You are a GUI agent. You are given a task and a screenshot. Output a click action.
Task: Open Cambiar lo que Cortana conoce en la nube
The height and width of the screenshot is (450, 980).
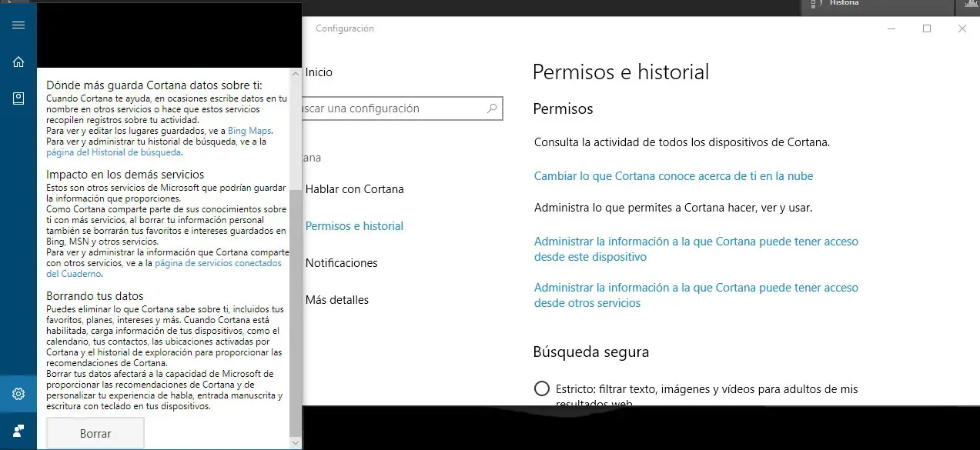tap(674, 176)
